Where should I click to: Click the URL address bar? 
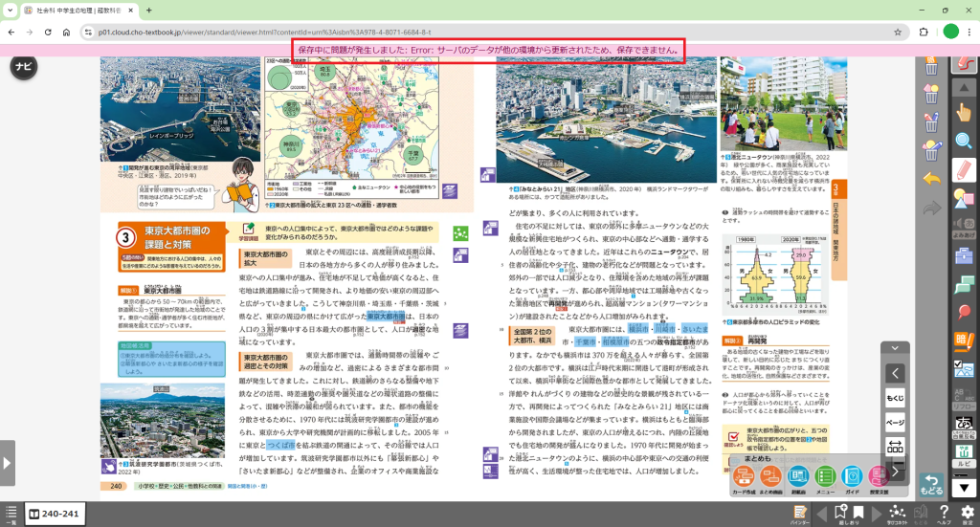(494, 32)
